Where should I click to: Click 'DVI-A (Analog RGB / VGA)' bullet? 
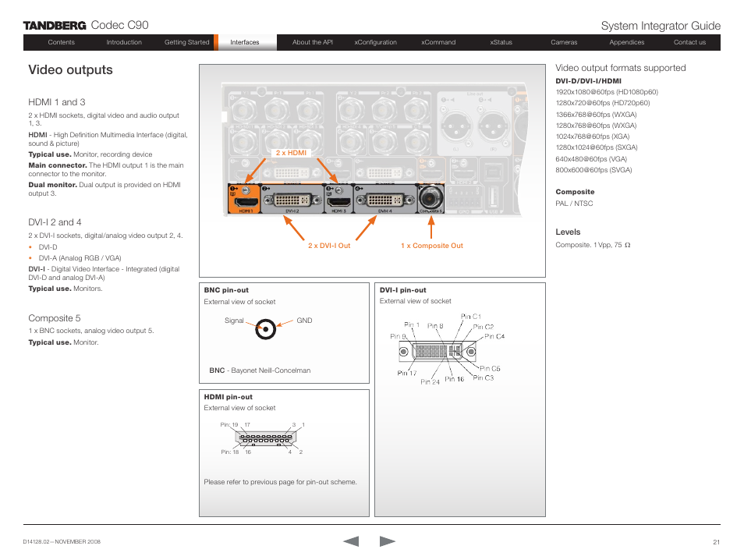pos(80,258)
